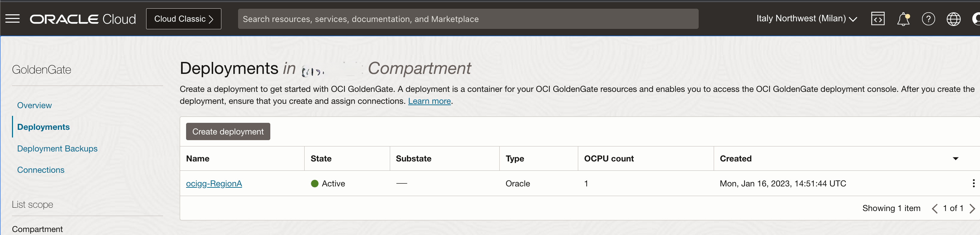Screen dimensions: 980x235
Task: Click the creation date Mon, Jan 16, 2023 cell
Action: pos(783,184)
